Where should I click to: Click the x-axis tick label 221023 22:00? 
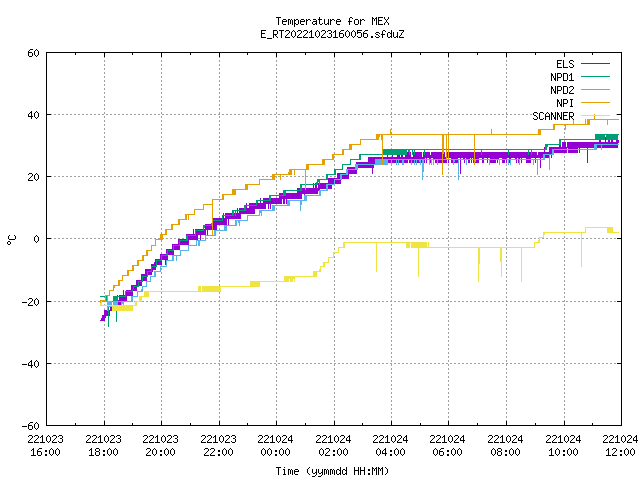pyautogui.click(x=219, y=446)
